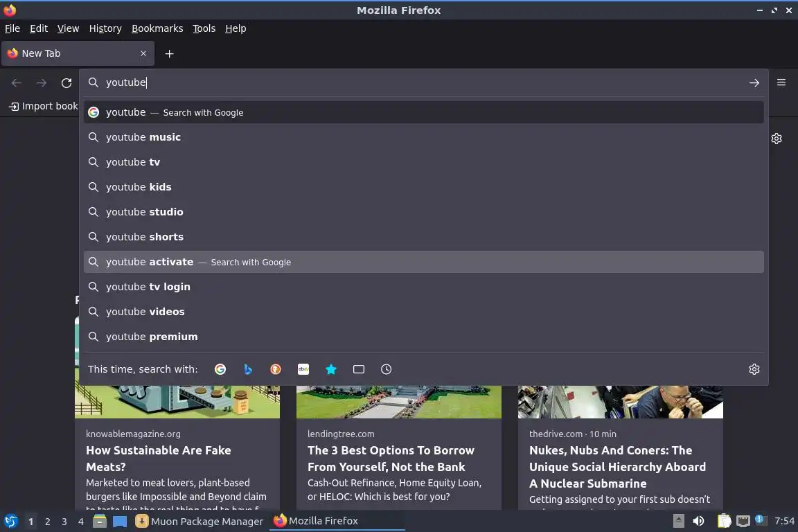Viewport: 798px width, 532px height.
Task: Open the Help menu
Action: click(x=236, y=28)
